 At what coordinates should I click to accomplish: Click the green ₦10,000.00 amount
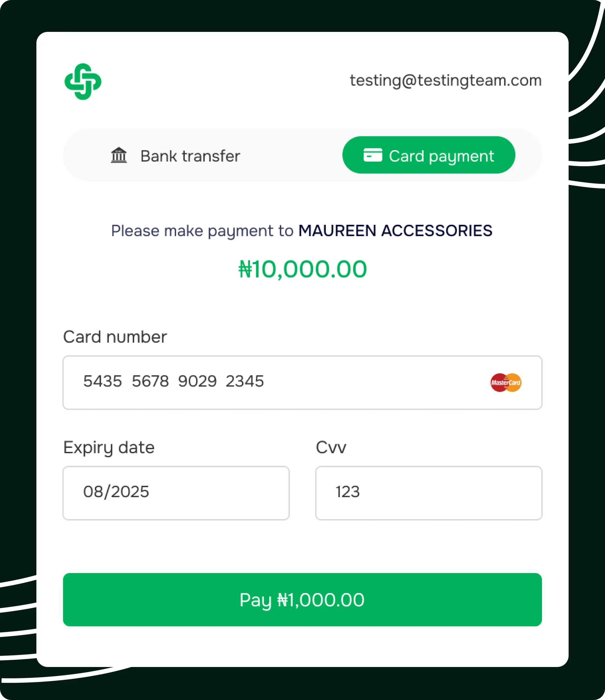tap(302, 269)
